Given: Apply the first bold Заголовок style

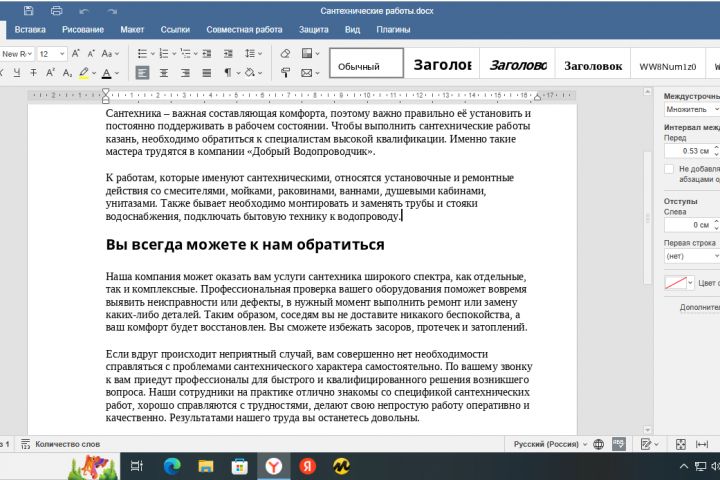Looking at the screenshot, I should click(x=442, y=63).
